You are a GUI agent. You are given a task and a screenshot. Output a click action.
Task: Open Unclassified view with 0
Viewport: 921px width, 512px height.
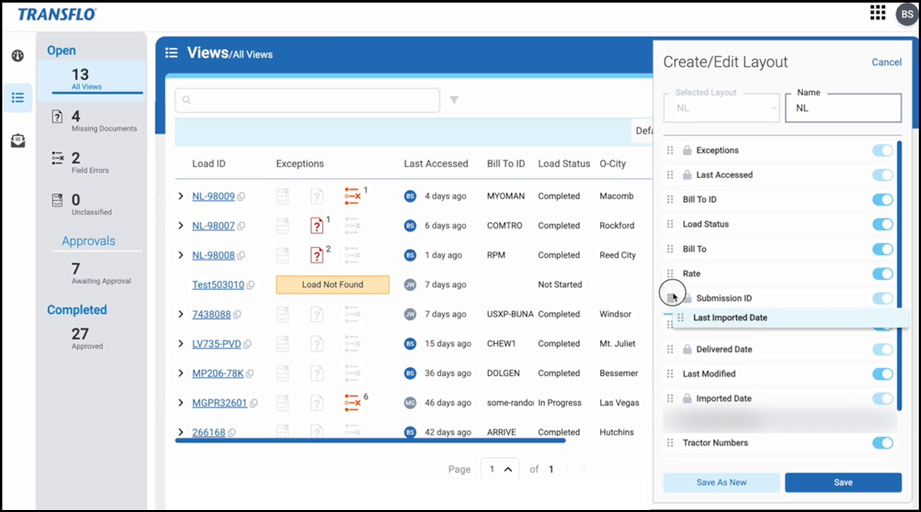[x=82, y=204]
